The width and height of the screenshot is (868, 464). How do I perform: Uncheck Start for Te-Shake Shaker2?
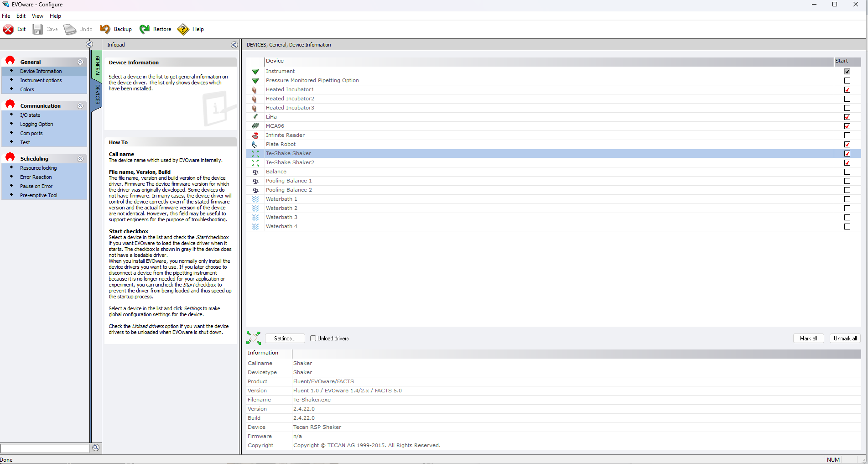847,162
